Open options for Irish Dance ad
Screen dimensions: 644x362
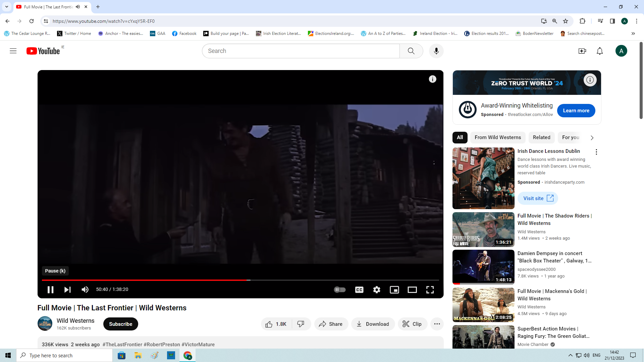pos(596,152)
